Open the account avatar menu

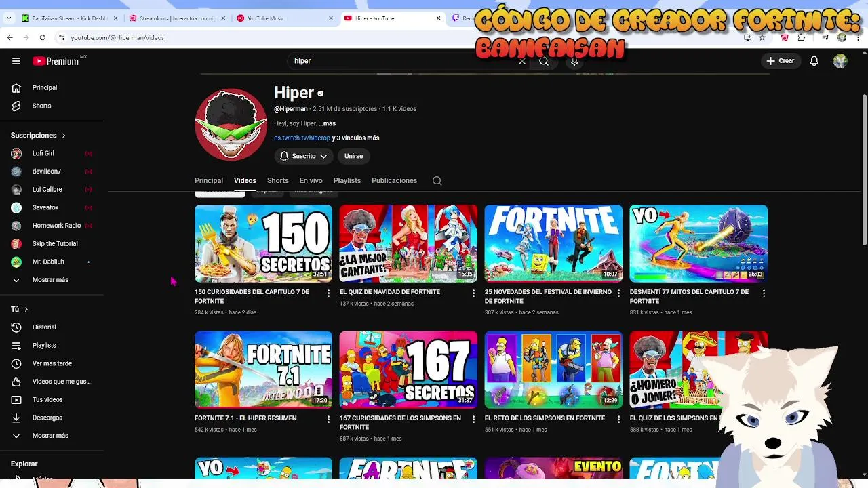840,61
